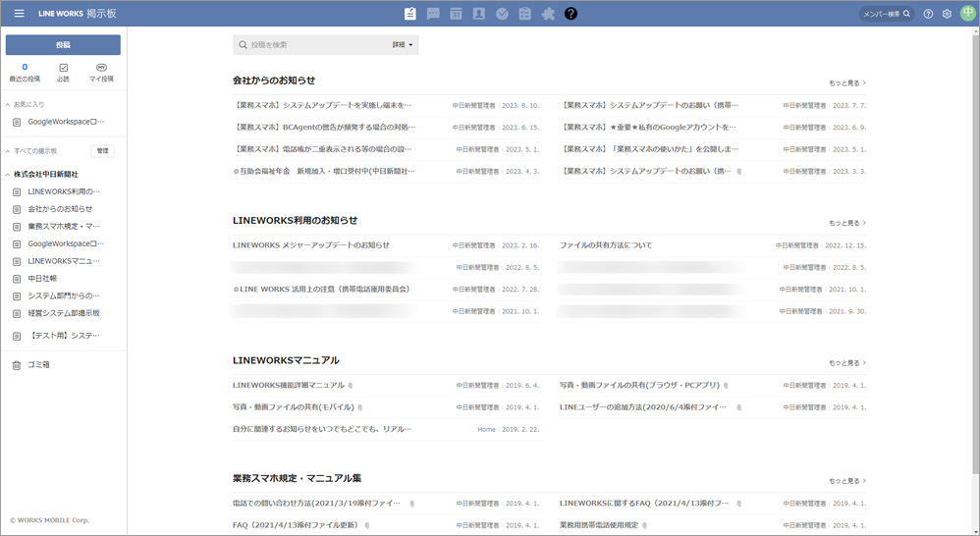Open the task checkmark icon in header
Viewport: 980px width, 536px height.
pos(502,14)
